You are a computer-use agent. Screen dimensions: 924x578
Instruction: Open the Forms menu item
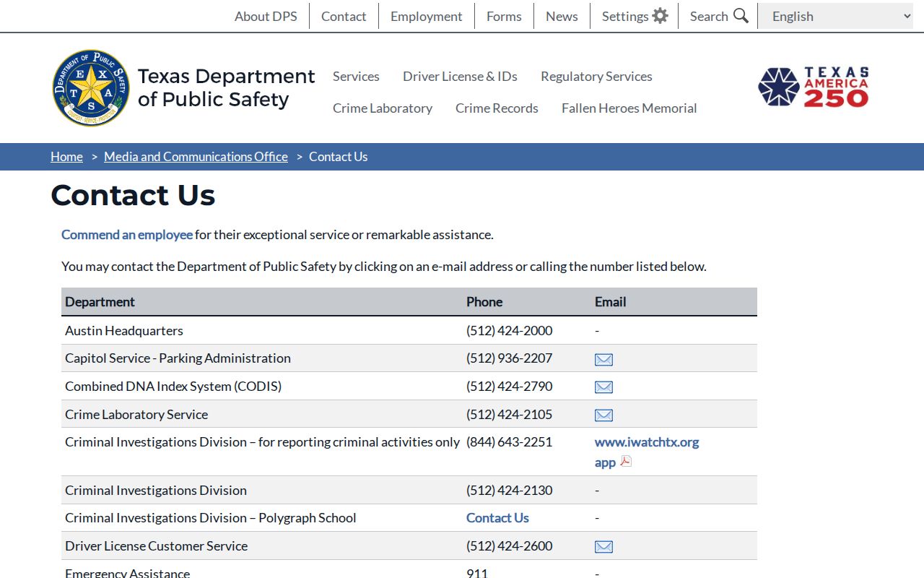point(504,16)
